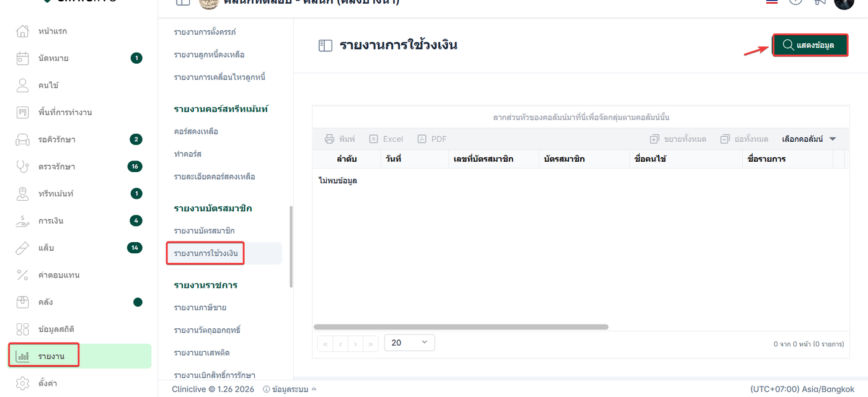Open the พื้นที่การทำงาน workspace icon
This screenshot has width=868, height=397.
pyautogui.click(x=22, y=112)
